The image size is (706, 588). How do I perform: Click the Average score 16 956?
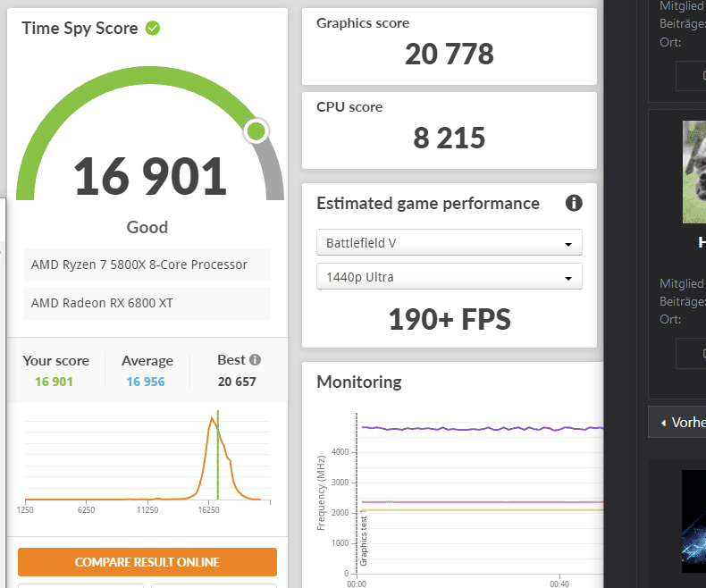coord(146,382)
